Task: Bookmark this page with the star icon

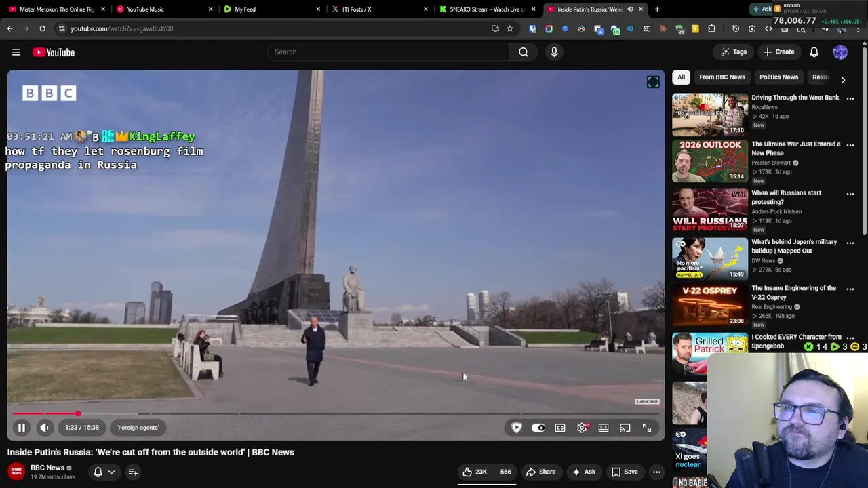Action: [510, 28]
